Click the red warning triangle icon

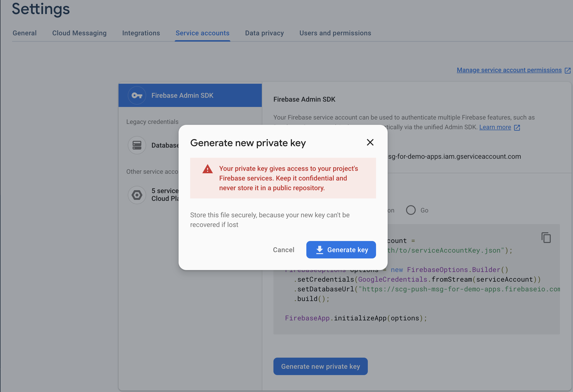[208, 169]
